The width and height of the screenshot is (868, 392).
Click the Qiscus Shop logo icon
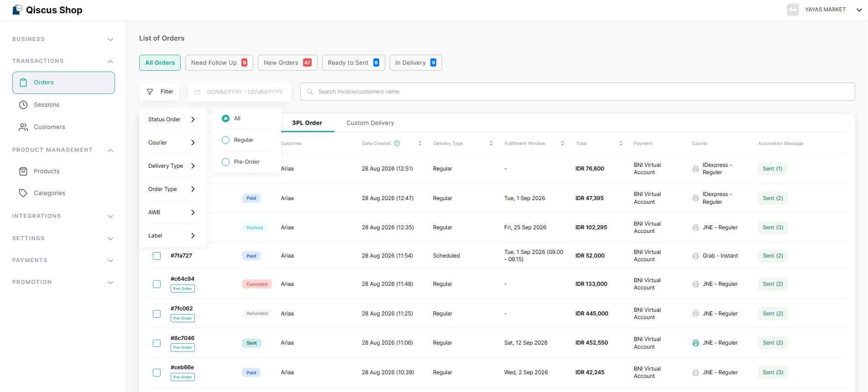pyautogui.click(x=17, y=10)
